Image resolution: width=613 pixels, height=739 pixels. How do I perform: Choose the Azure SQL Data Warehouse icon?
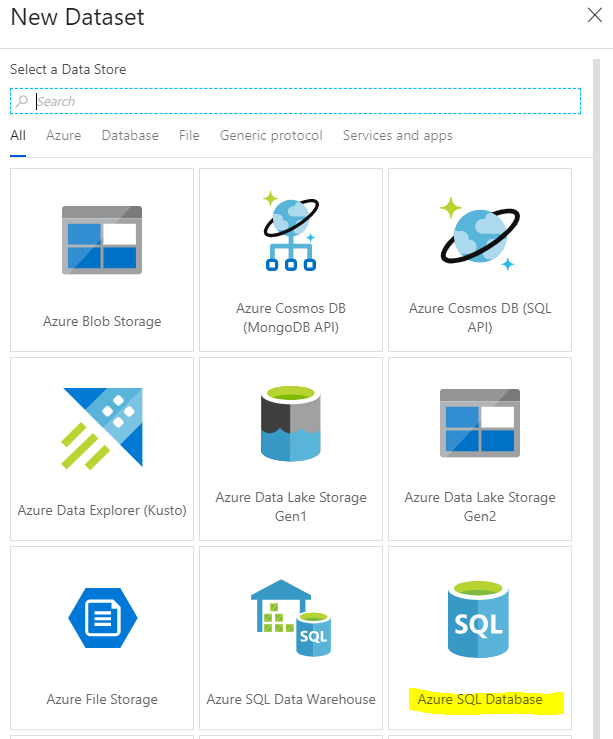pos(291,617)
